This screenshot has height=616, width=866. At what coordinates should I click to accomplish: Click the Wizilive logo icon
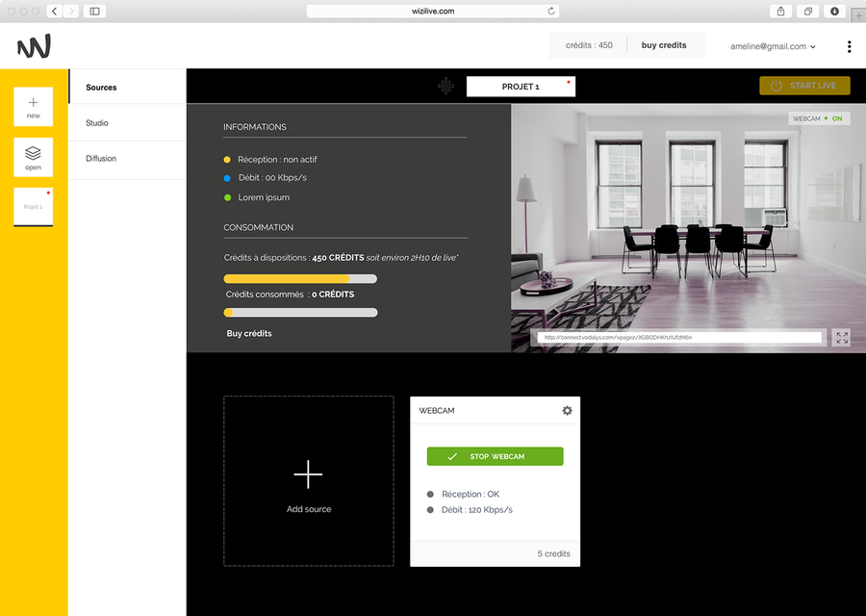[34, 46]
